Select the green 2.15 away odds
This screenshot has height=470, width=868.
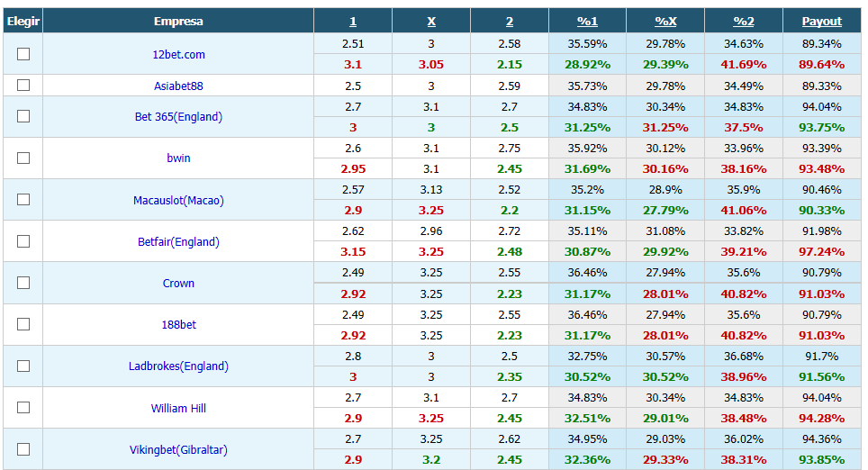[510, 64]
